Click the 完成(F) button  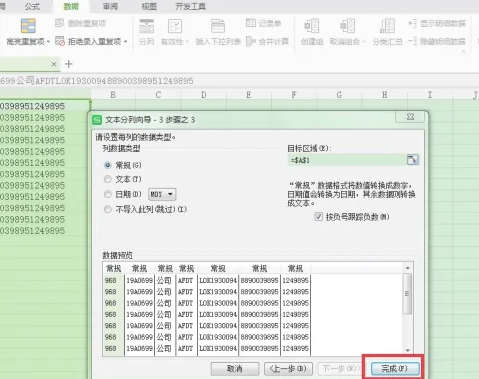tap(395, 368)
